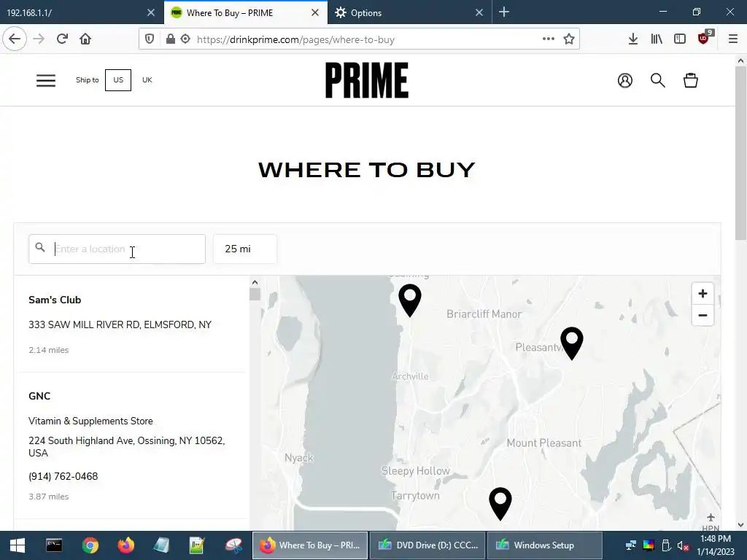Viewport: 747px width, 560px height.
Task: Go to the Firefox home page
Action: (x=85, y=39)
